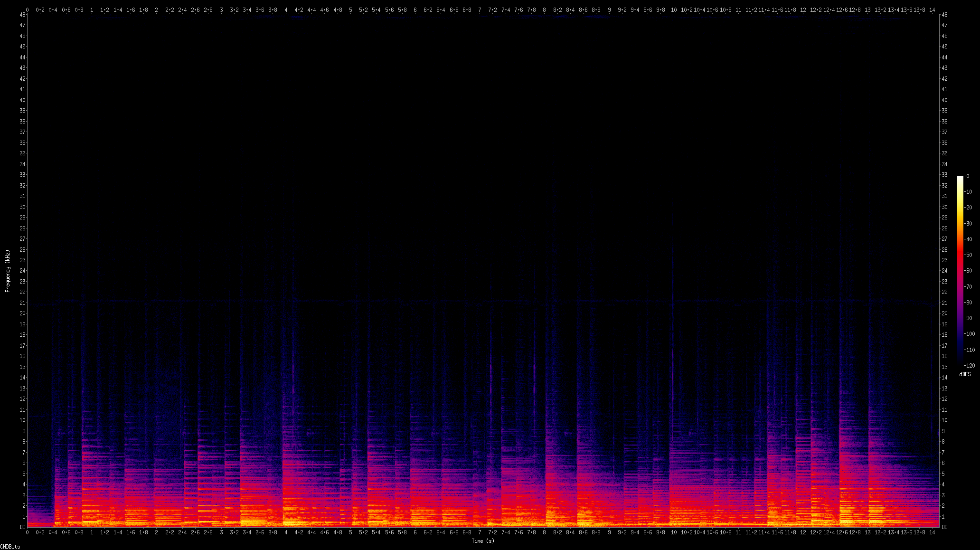Image resolution: width=980 pixels, height=550 pixels.
Task: Click the 48 kHz label on right frequency axis
Action: tap(944, 15)
